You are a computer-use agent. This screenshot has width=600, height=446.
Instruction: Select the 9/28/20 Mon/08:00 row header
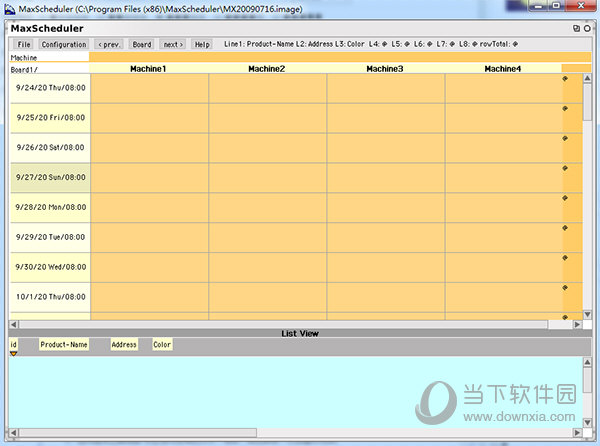click(50, 207)
